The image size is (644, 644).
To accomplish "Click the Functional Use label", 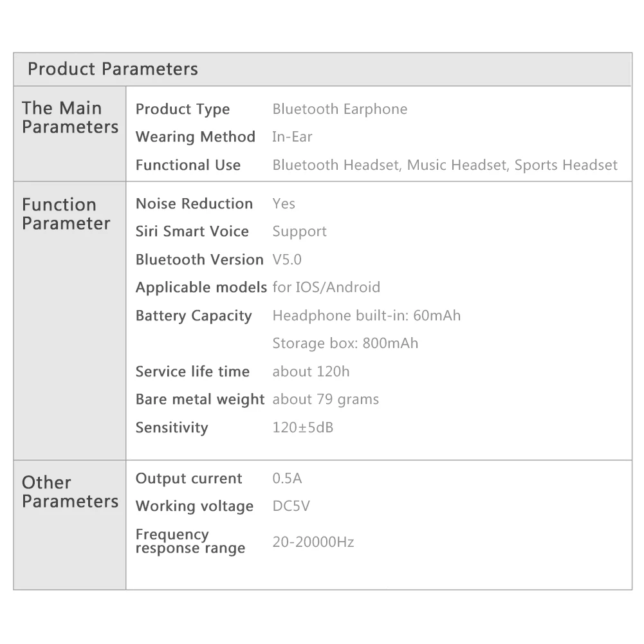I will (x=188, y=165).
